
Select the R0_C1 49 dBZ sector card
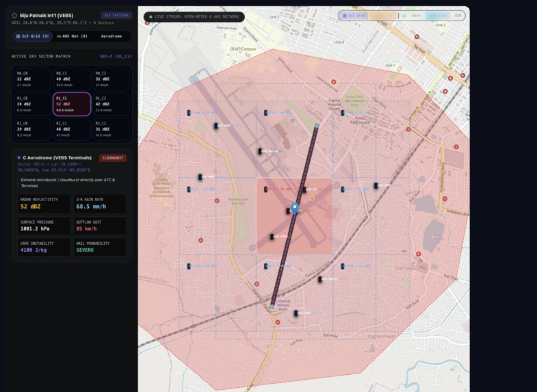(x=72, y=79)
